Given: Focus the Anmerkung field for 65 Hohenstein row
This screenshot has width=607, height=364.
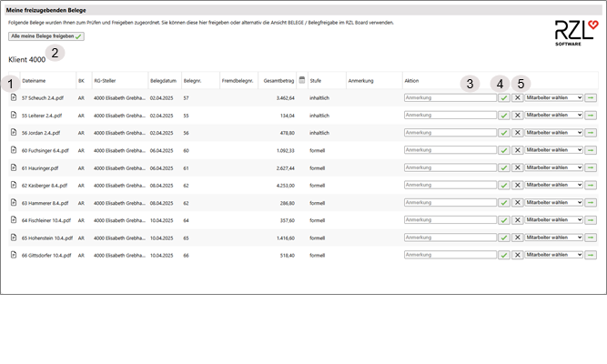Looking at the screenshot, I should click(x=450, y=238).
